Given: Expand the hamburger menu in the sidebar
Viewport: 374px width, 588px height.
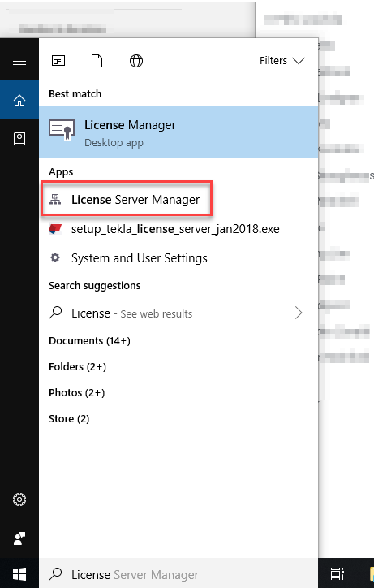Looking at the screenshot, I should click(x=19, y=61).
